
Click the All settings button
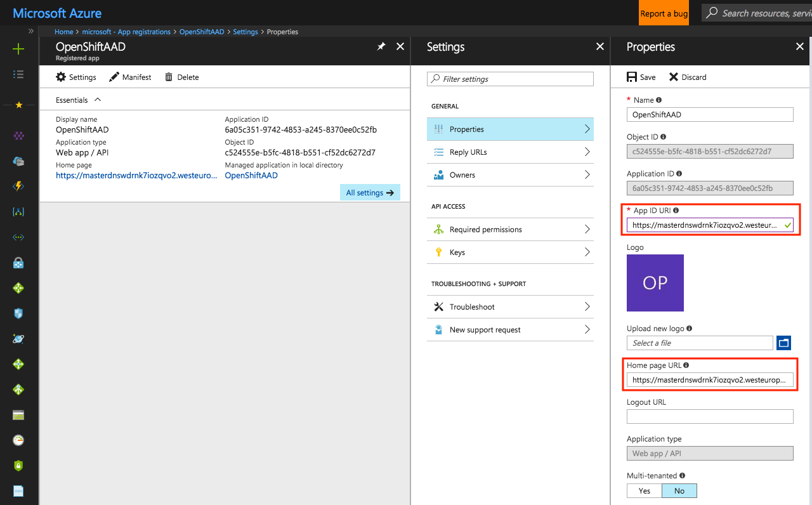click(370, 193)
